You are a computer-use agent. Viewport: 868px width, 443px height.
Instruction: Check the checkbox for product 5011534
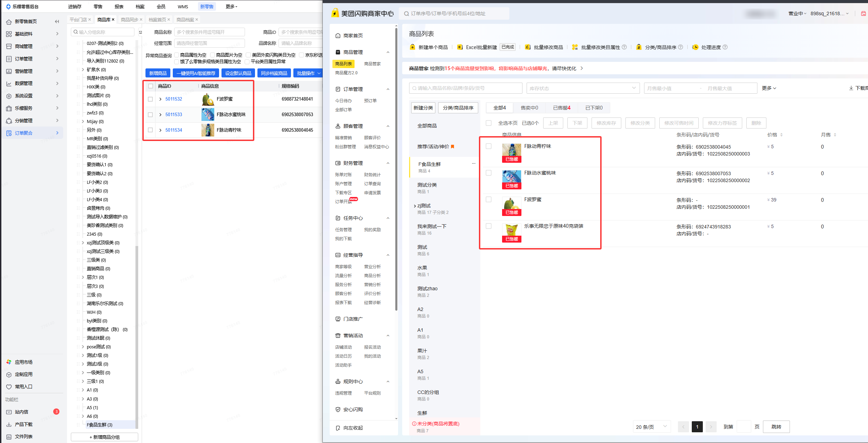[x=150, y=130]
